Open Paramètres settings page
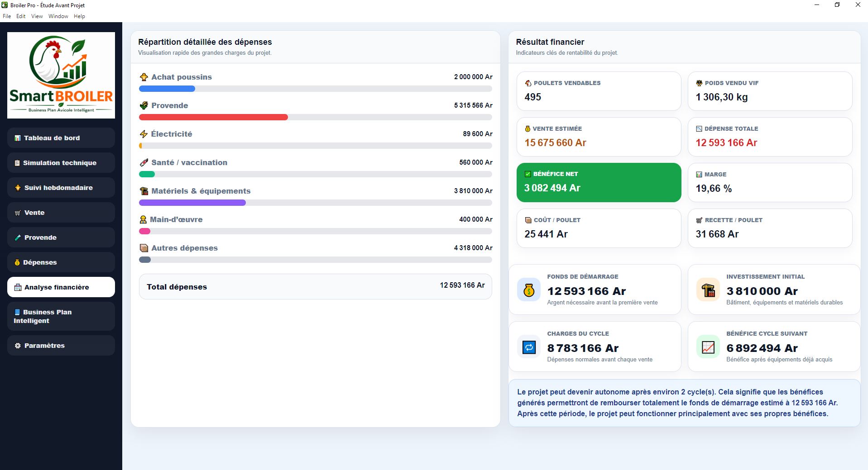This screenshot has height=470, width=868. (61, 346)
